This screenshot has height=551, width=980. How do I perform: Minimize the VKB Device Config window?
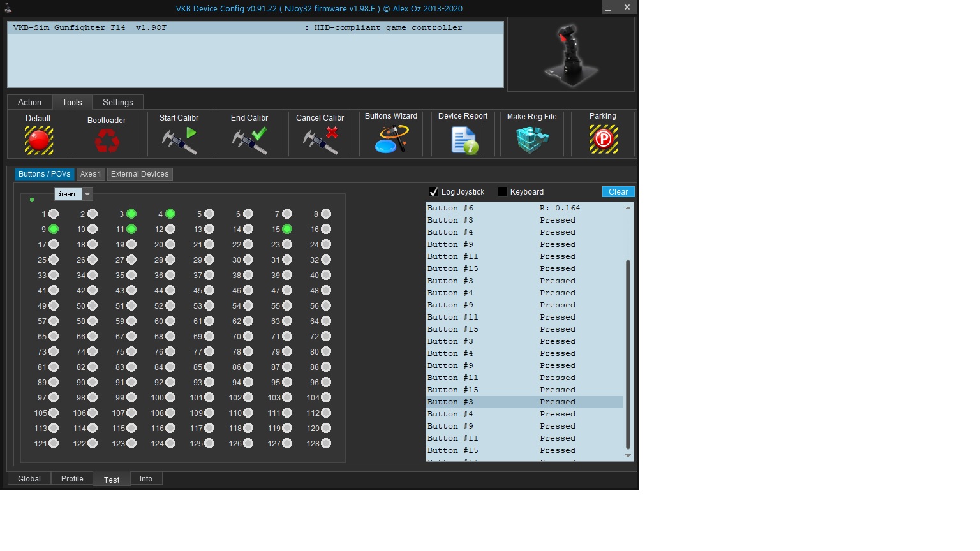click(609, 8)
